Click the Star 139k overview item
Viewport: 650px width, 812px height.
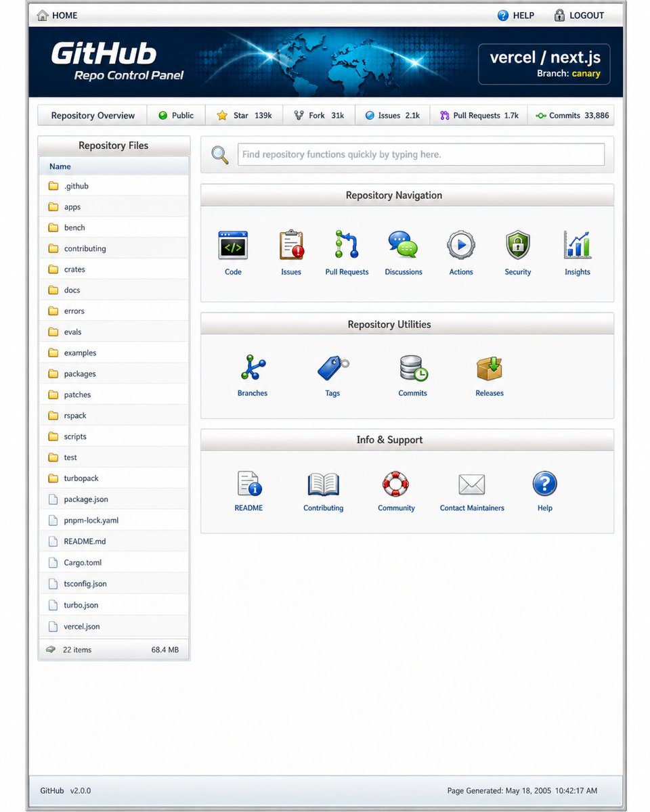pyautogui.click(x=244, y=116)
